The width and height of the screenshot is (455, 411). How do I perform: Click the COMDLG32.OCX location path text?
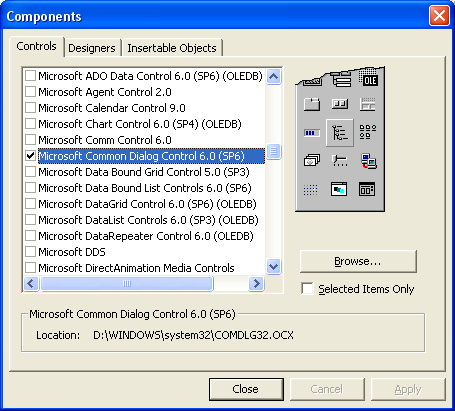click(193, 335)
